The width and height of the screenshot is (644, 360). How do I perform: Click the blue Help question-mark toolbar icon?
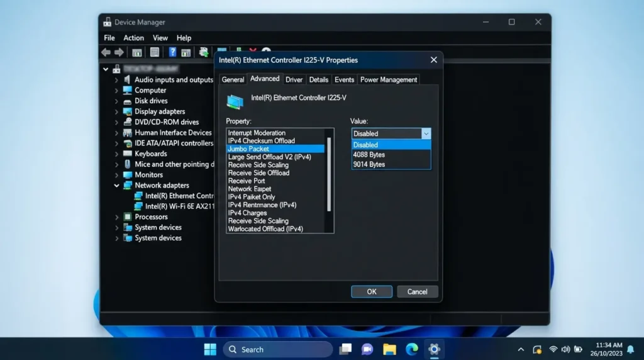tap(172, 52)
